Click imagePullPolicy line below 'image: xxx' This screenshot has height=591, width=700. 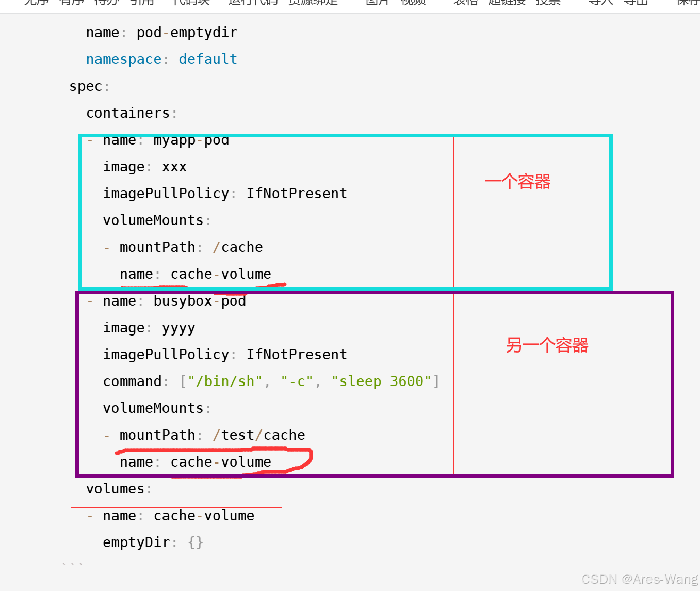click(x=225, y=194)
